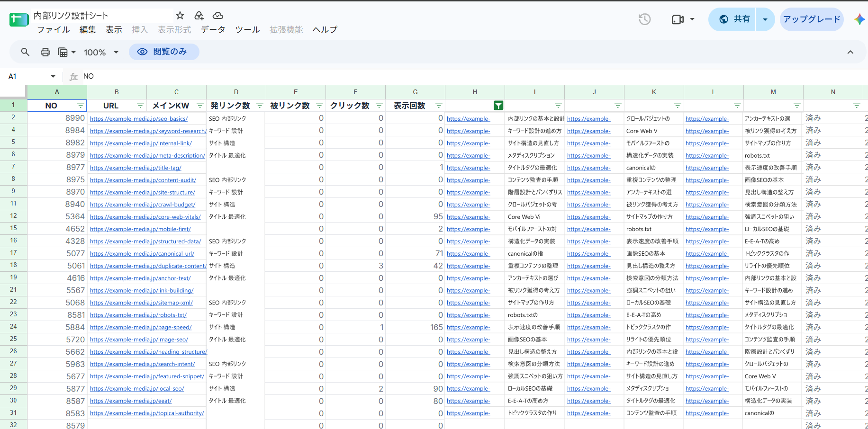Open filter icon in column L header

pyautogui.click(x=737, y=106)
